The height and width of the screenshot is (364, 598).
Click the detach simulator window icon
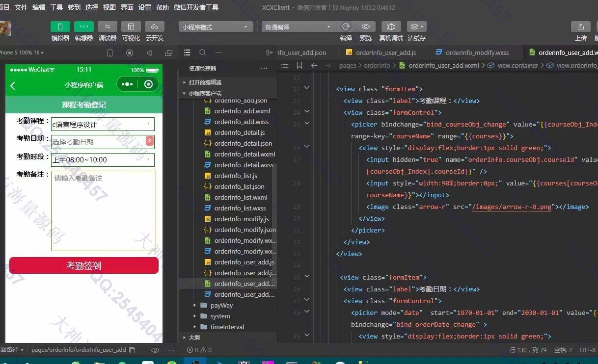pyautogui.click(x=169, y=53)
